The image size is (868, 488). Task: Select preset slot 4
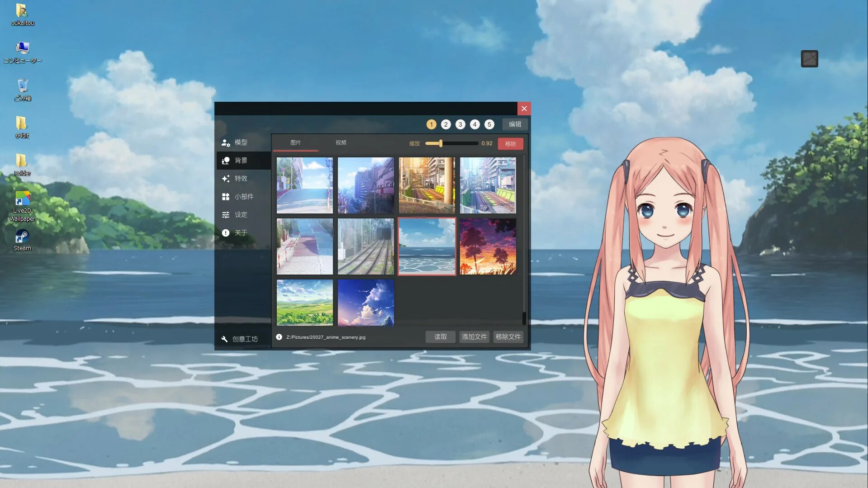click(474, 124)
